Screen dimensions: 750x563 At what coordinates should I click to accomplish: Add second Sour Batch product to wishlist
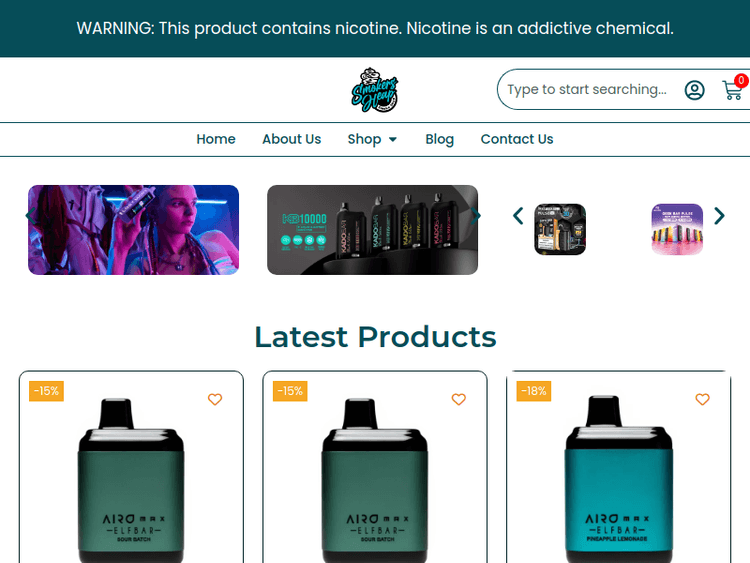point(459,400)
